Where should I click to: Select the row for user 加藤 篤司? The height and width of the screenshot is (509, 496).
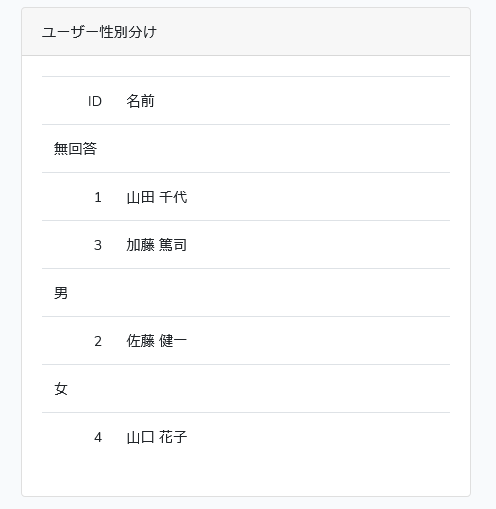(246, 245)
